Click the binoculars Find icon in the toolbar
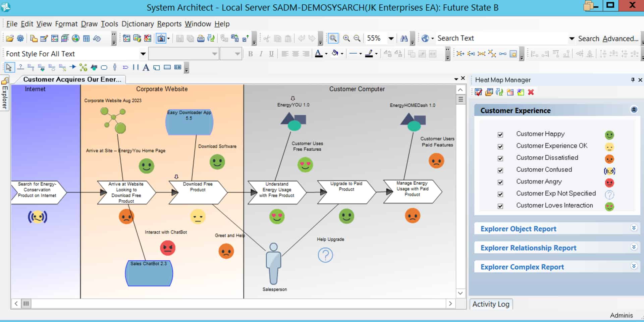Viewport: 644px width, 322px height. [x=404, y=38]
